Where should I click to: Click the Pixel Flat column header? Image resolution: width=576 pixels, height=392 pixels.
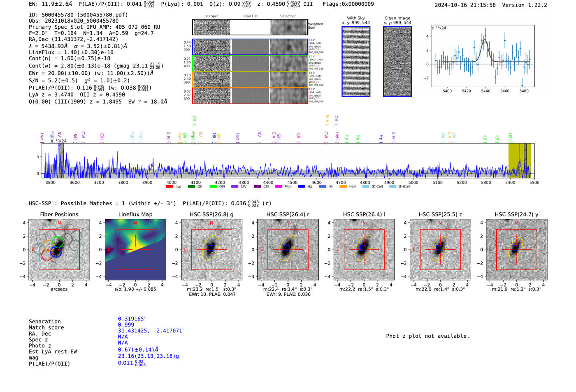pyautogui.click(x=250, y=16)
